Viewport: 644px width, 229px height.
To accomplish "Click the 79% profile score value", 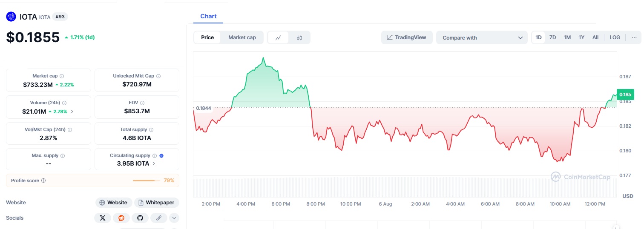I will [x=169, y=180].
